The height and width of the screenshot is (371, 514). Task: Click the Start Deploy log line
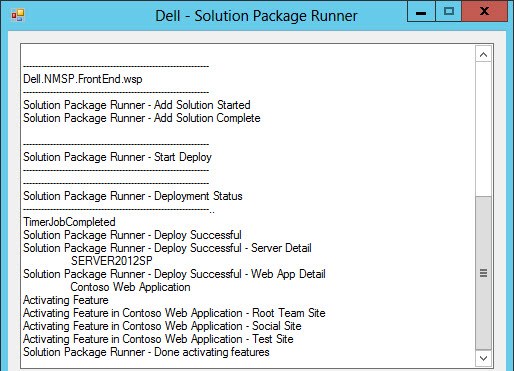pyautogui.click(x=117, y=157)
